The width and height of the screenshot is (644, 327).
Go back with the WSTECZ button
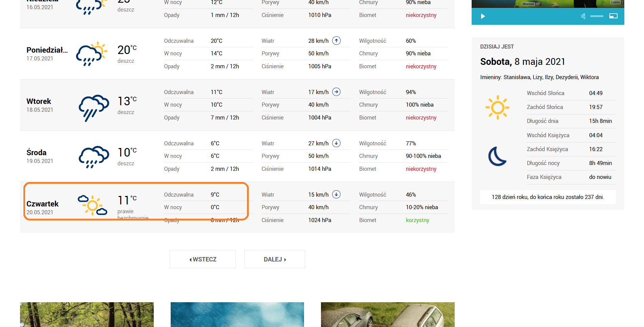(203, 259)
